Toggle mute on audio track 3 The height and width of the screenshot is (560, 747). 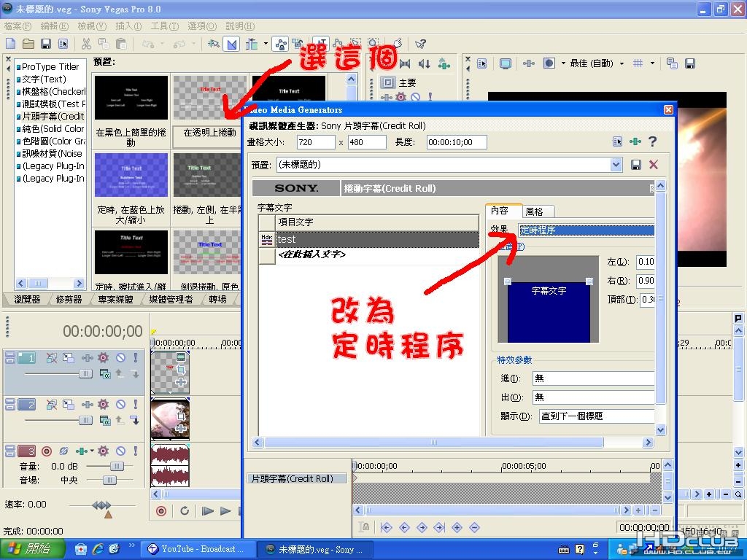pos(120,451)
